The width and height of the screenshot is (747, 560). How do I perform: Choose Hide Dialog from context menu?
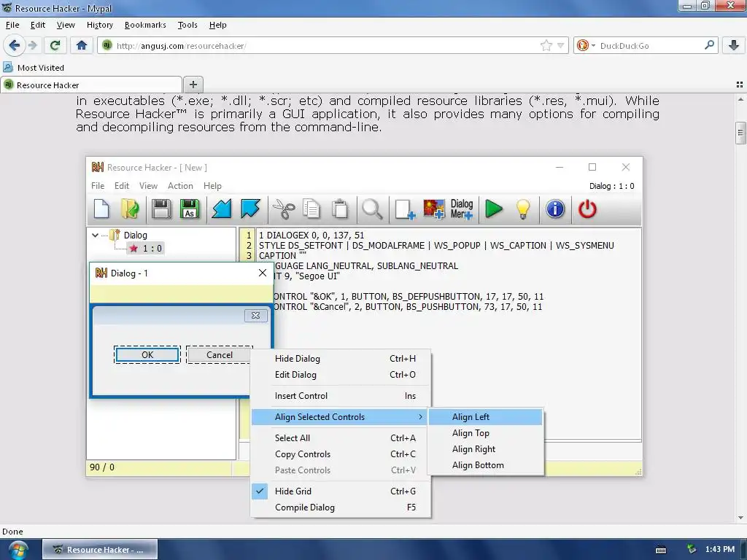pos(341,359)
